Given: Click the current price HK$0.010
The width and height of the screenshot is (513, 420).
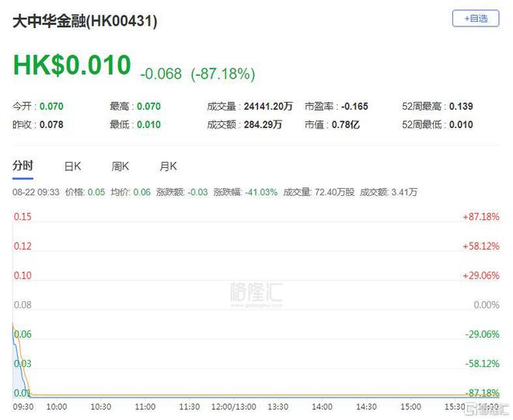Looking at the screenshot, I should point(72,65).
